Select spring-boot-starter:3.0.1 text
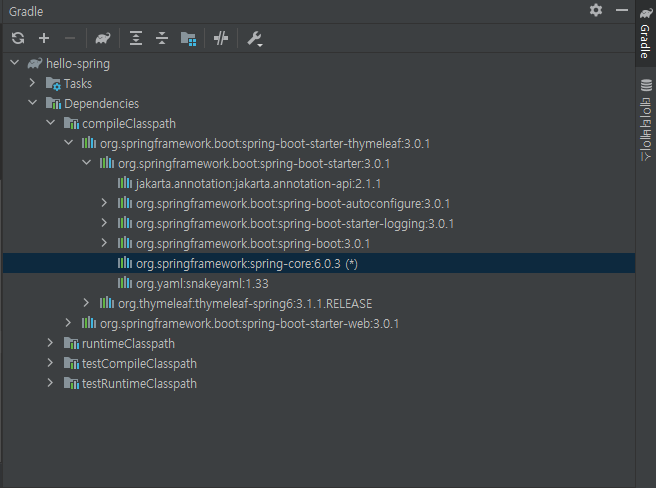 pyautogui.click(x=254, y=164)
